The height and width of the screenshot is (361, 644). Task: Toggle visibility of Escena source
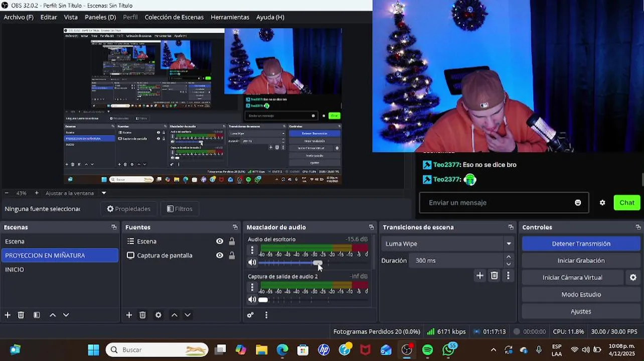click(220, 241)
